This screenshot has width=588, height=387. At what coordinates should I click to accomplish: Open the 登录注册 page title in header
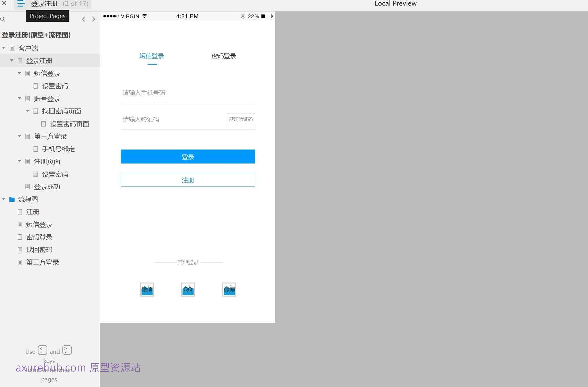point(44,4)
